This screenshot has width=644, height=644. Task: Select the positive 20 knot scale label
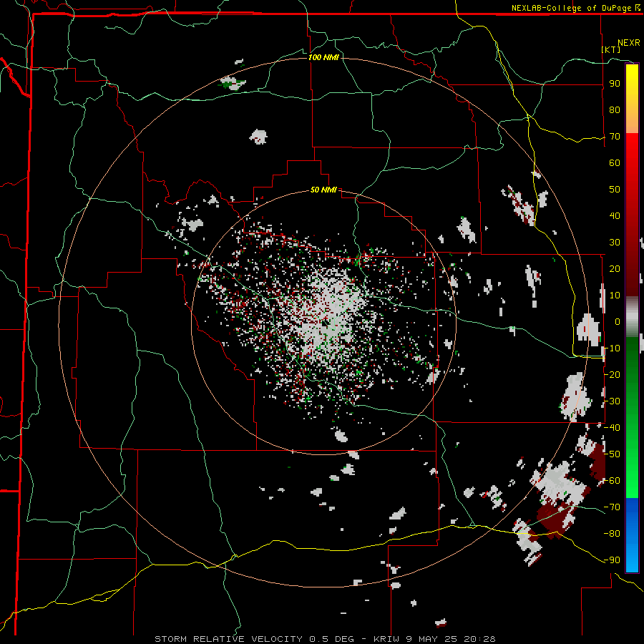click(x=615, y=269)
